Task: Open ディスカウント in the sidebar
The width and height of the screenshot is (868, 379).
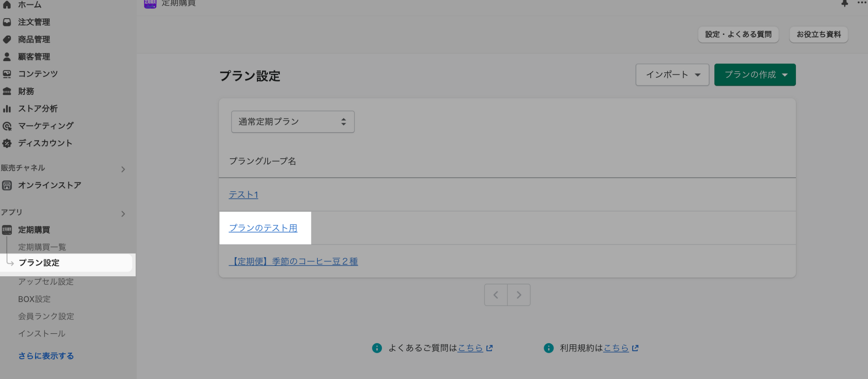Action: (x=45, y=143)
